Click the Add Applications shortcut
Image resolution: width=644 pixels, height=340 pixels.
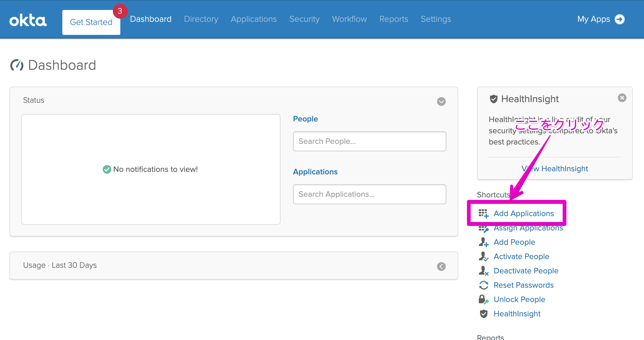(x=524, y=214)
